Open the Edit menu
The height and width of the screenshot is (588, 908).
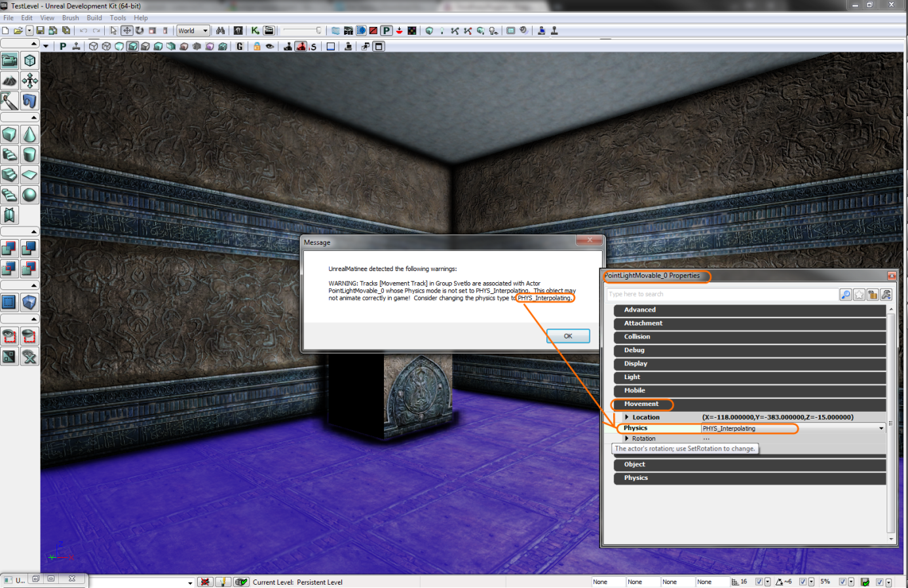[x=27, y=18]
